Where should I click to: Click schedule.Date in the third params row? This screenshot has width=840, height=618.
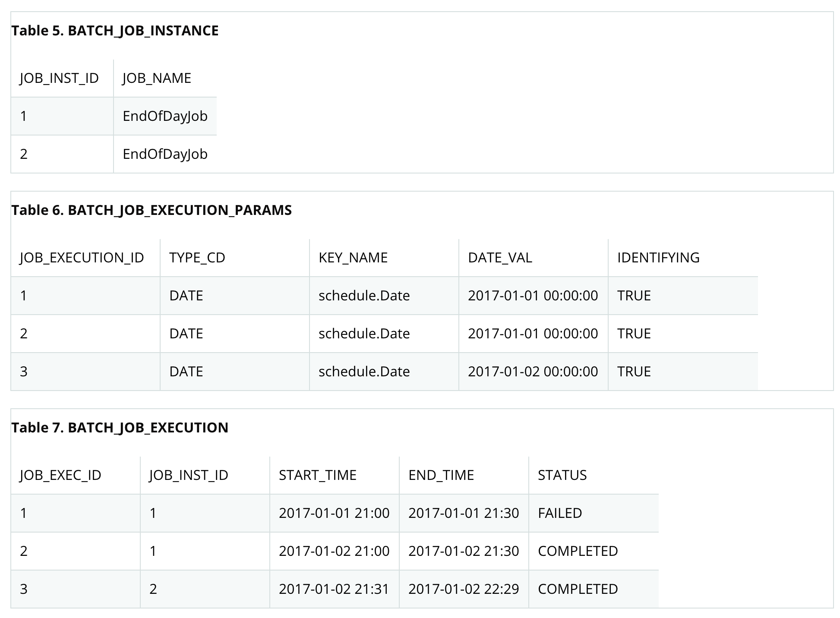tap(364, 372)
